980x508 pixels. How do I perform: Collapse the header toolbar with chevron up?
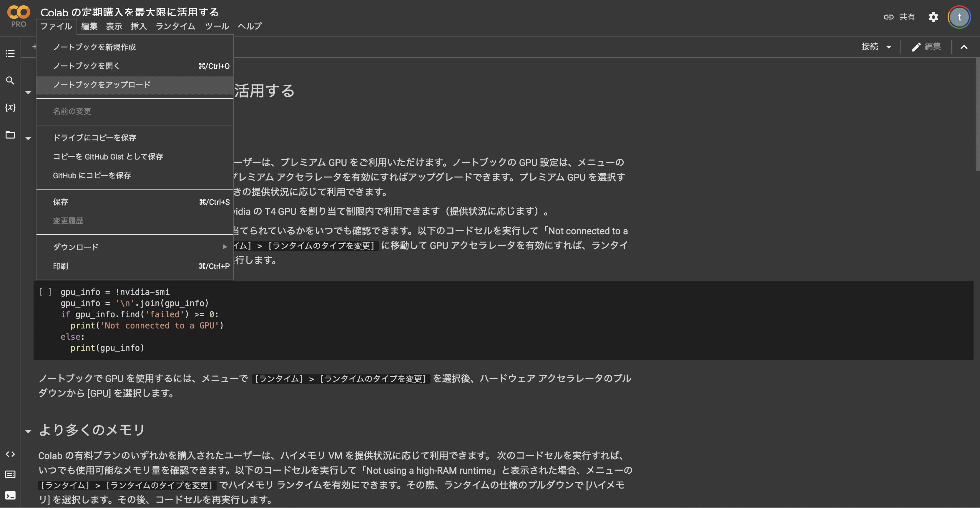[964, 47]
